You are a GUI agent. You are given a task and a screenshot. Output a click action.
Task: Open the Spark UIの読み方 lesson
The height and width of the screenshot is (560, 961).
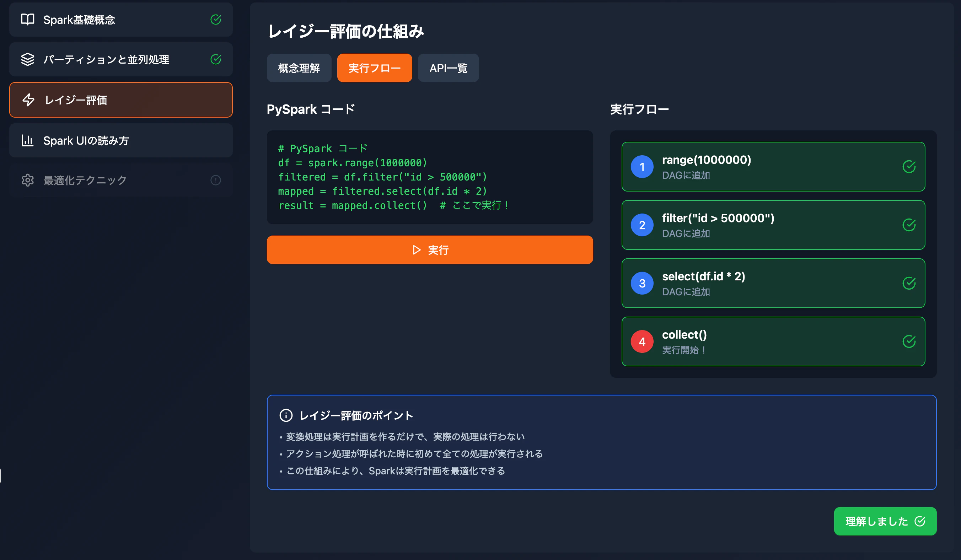(120, 141)
